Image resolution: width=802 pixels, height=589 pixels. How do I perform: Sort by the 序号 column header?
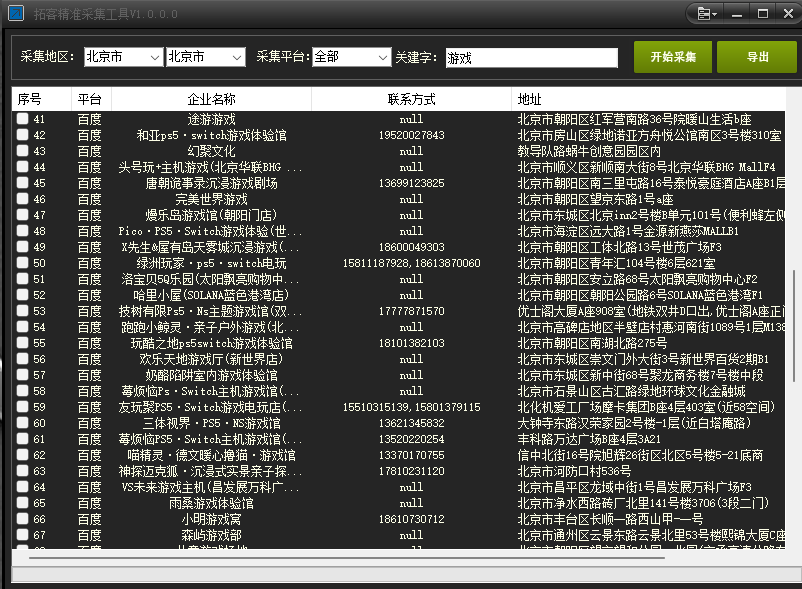tap(29, 100)
